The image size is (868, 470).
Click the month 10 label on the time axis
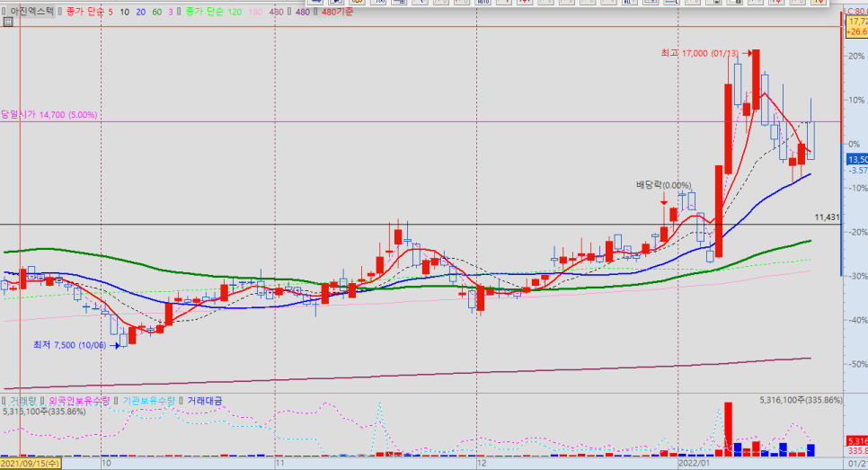[x=106, y=463]
